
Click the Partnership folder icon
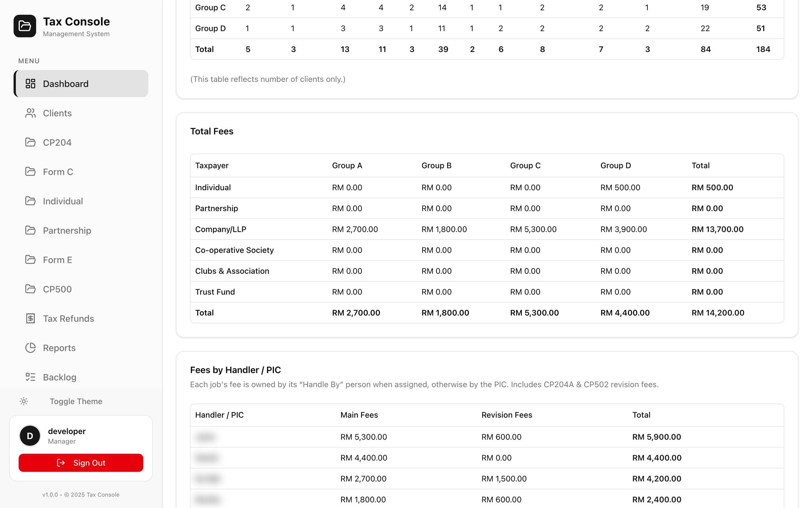(x=31, y=231)
